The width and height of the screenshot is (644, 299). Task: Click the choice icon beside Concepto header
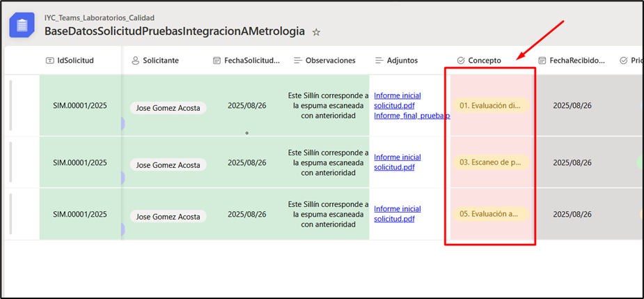(461, 61)
